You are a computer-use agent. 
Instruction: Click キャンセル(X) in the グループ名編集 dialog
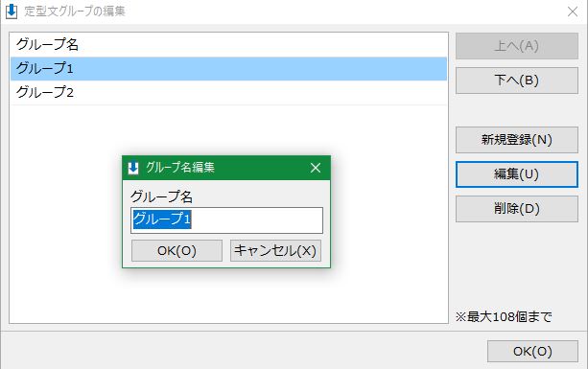click(275, 250)
